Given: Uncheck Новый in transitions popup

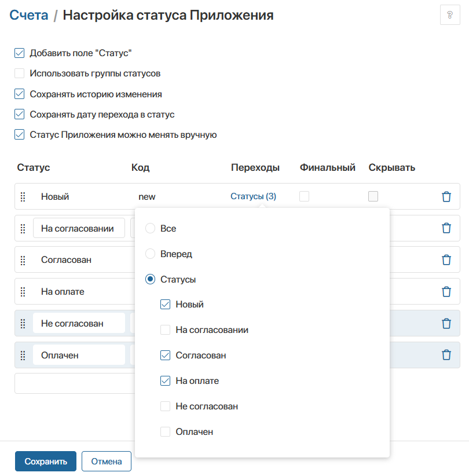Looking at the screenshot, I should coord(165,304).
